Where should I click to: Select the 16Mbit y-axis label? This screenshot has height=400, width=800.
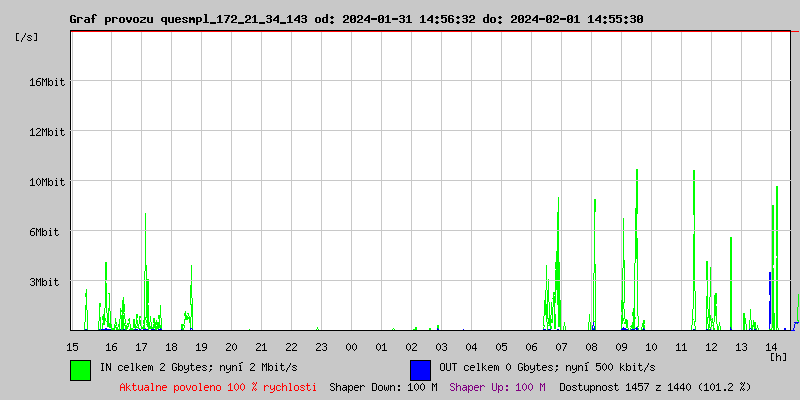coord(47,82)
